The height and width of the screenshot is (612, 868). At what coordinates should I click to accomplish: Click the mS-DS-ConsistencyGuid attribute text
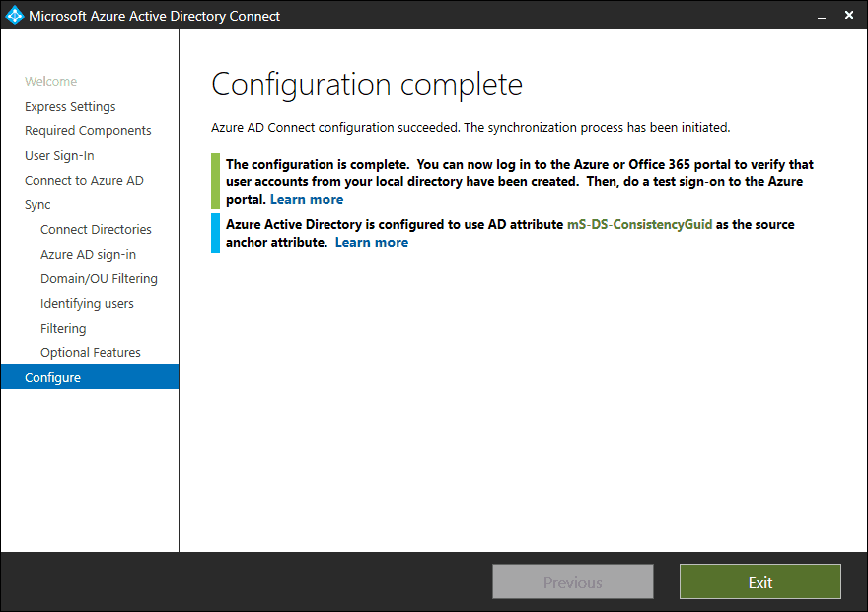point(639,224)
